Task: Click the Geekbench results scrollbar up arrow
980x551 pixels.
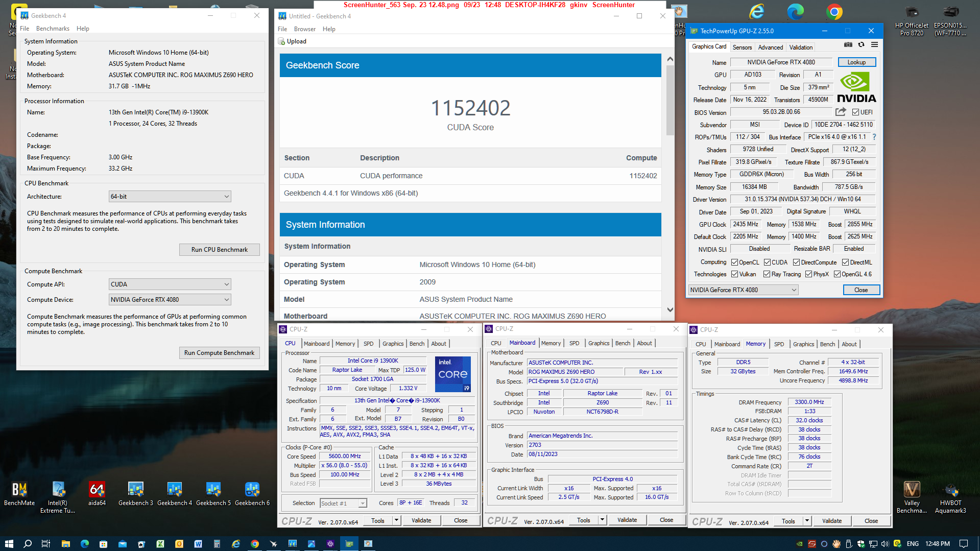Action: (x=670, y=59)
